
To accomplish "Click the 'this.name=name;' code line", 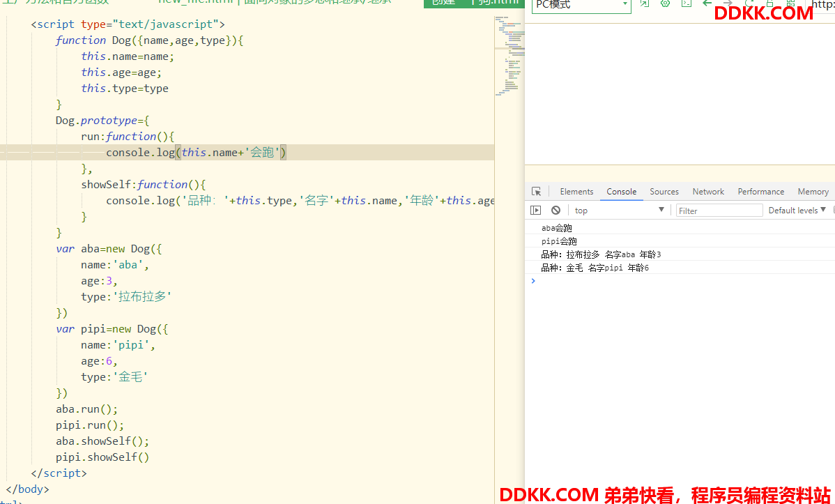I will 128,56.
